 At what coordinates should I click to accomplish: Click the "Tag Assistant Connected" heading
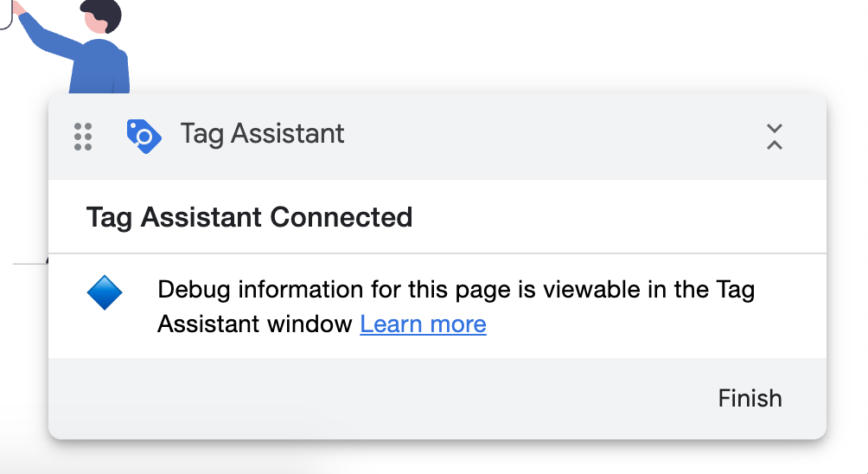[x=249, y=216]
